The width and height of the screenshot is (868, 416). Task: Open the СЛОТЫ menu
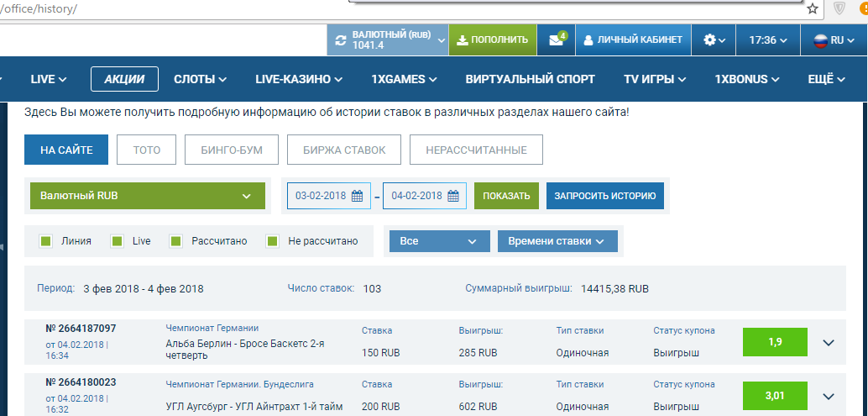click(200, 79)
